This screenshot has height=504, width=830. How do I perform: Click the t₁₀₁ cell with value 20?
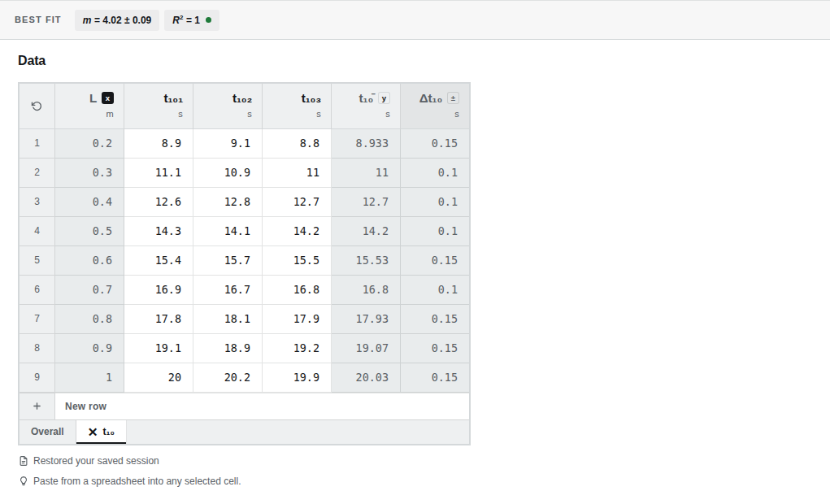[x=159, y=377]
